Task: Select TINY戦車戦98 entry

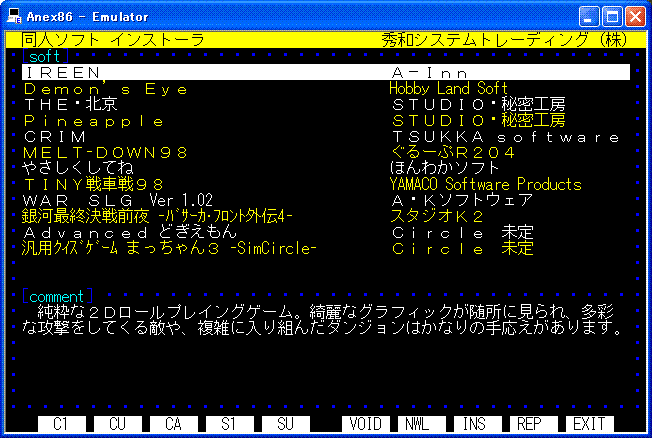Action: pyautogui.click(x=94, y=184)
